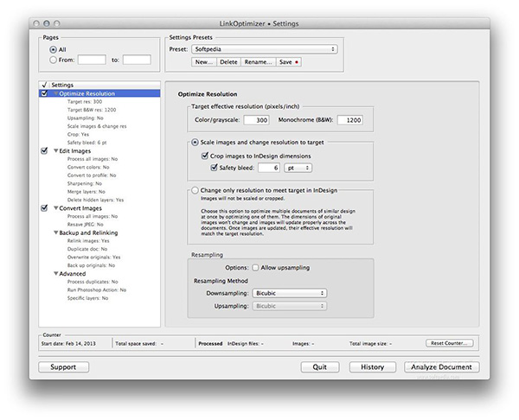Image resolution: width=519 pixels, height=420 pixels.
Task: Toggle the Optimize Resolution checkbox in sidebar
Action: (x=44, y=93)
